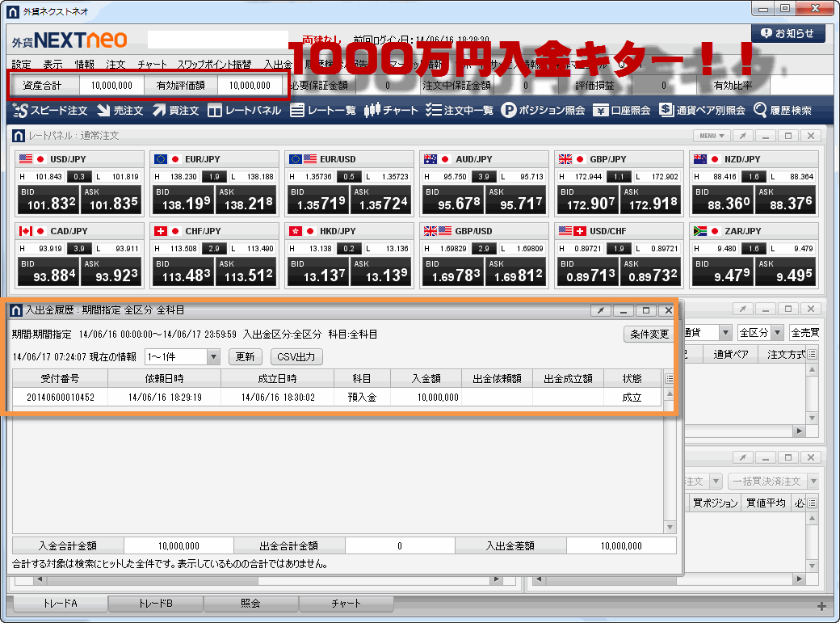Click NZD/JPY BID price 88.360
The height and width of the screenshot is (623, 840).
point(723,200)
